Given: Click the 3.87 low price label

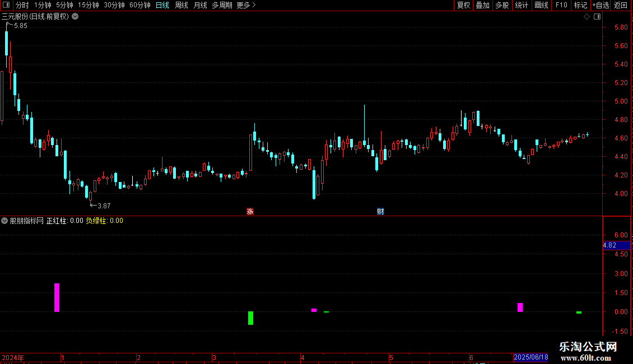Looking at the screenshot, I should (104, 206).
